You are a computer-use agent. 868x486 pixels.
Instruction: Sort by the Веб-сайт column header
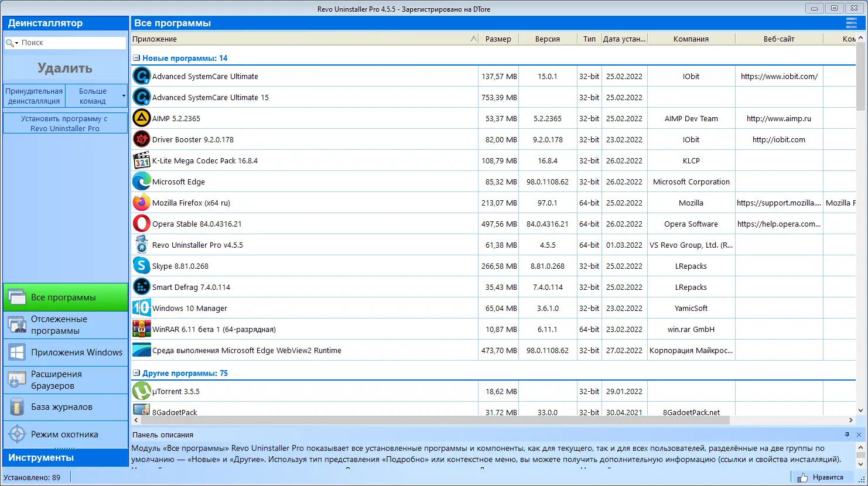(779, 39)
